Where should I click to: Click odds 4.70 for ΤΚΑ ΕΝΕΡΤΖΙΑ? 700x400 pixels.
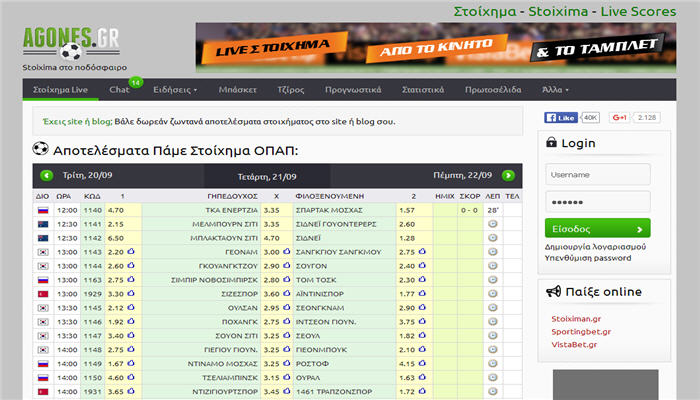[116, 210]
